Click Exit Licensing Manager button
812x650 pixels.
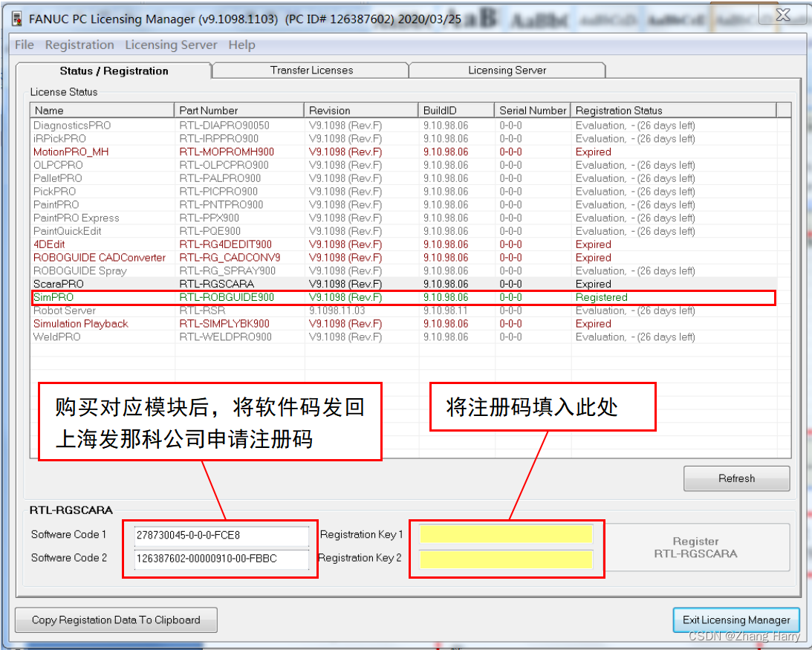[x=736, y=620]
